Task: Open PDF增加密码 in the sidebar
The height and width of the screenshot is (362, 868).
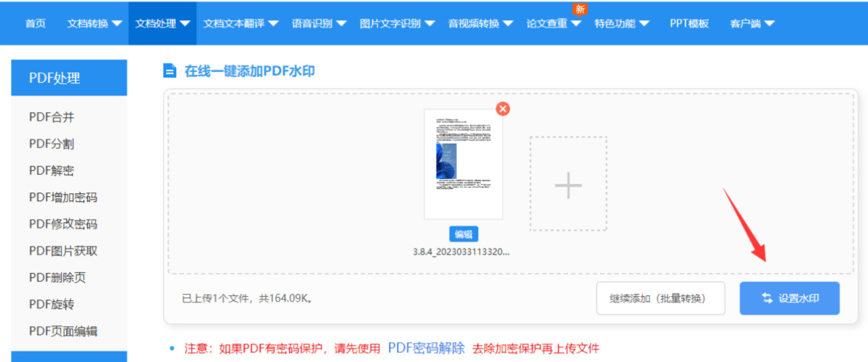Action: [x=63, y=197]
